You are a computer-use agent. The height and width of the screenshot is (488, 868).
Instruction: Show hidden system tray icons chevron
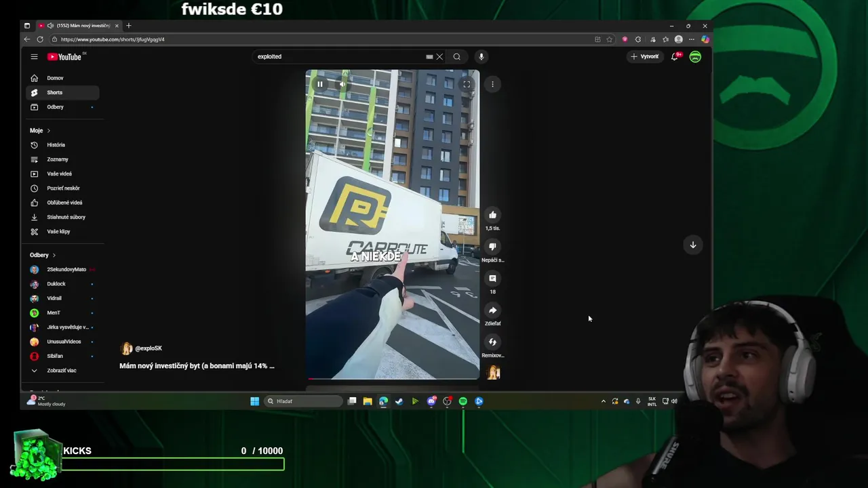tap(603, 401)
